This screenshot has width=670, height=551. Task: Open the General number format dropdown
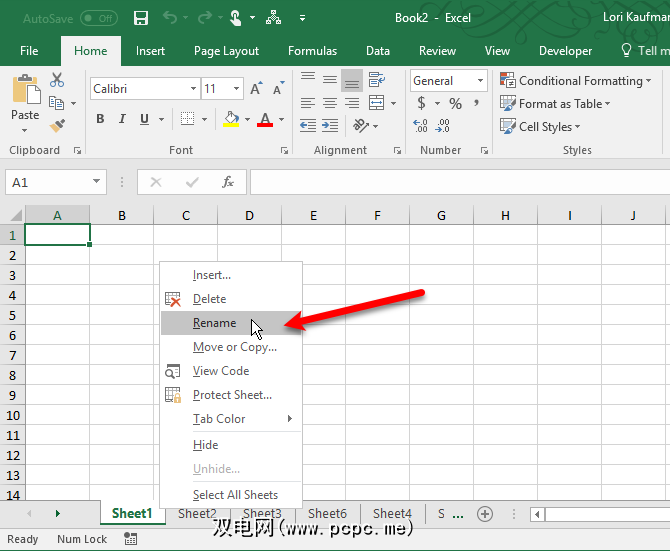click(x=480, y=81)
